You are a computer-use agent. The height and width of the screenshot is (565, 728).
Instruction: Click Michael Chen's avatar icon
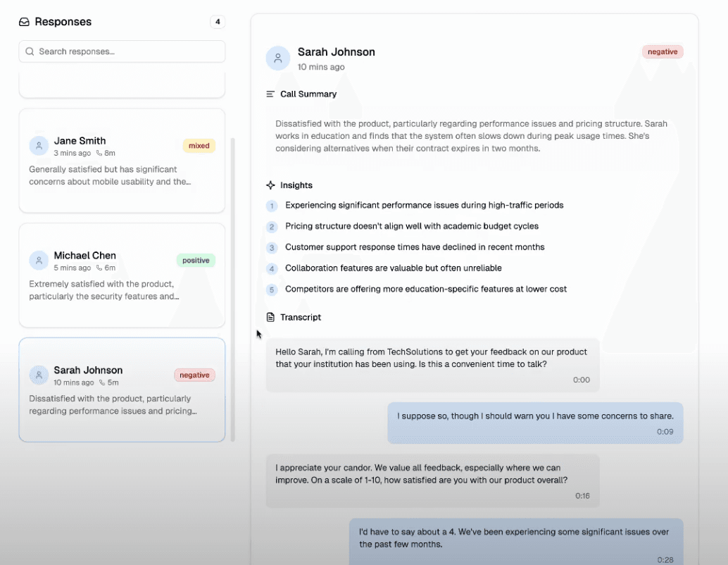[39, 260]
